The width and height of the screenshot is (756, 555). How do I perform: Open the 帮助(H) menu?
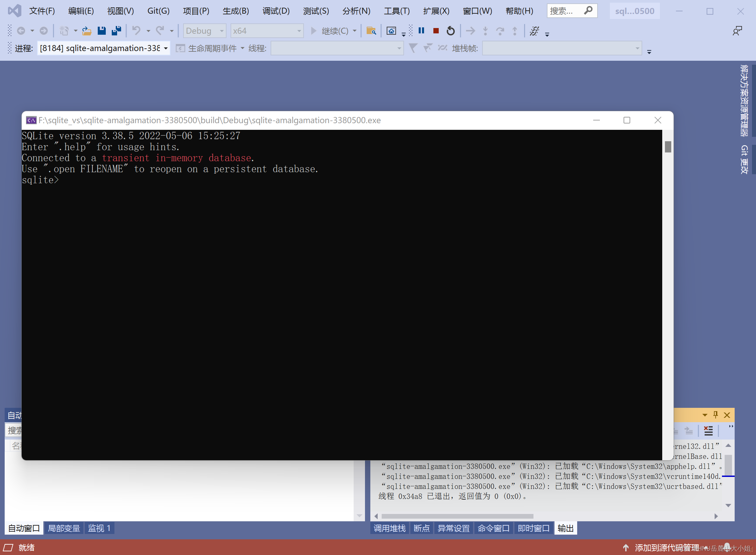tap(519, 11)
